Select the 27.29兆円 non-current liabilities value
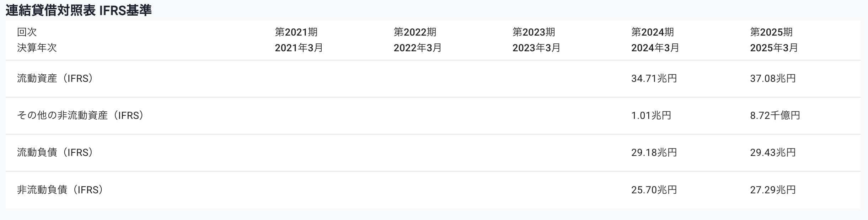Screen dimensions: 868x220 coord(773,190)
